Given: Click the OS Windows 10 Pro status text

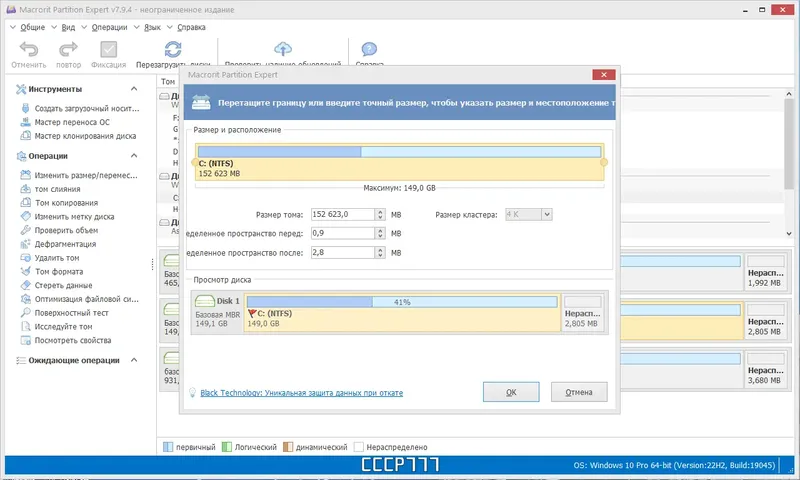Looking at the screenshot, I should click(x=674, y=465).
